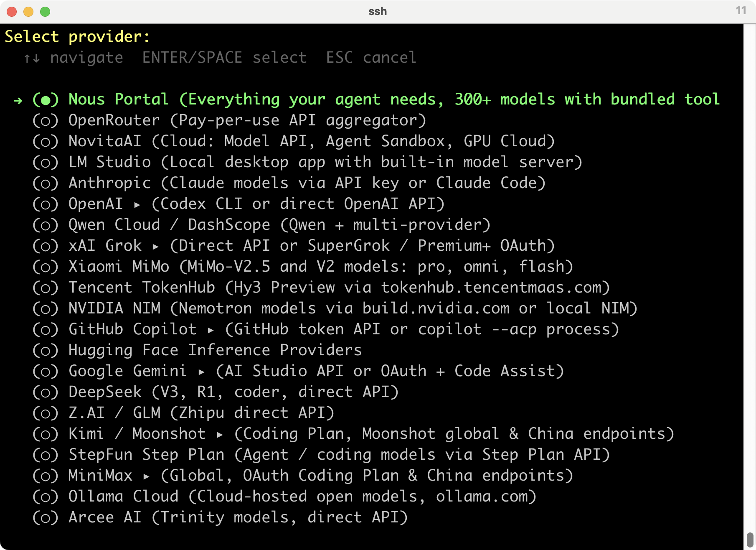Click 'Cloud: Model API, Agent Sandbox' text
Screen dimensions: 756x550
click(x=303, y=141)
